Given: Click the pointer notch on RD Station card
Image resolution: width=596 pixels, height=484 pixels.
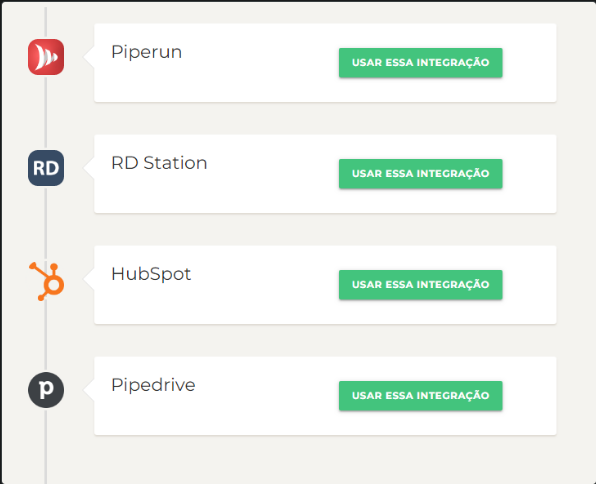Looking at the screenshot, I should click(x=89, y=168).
